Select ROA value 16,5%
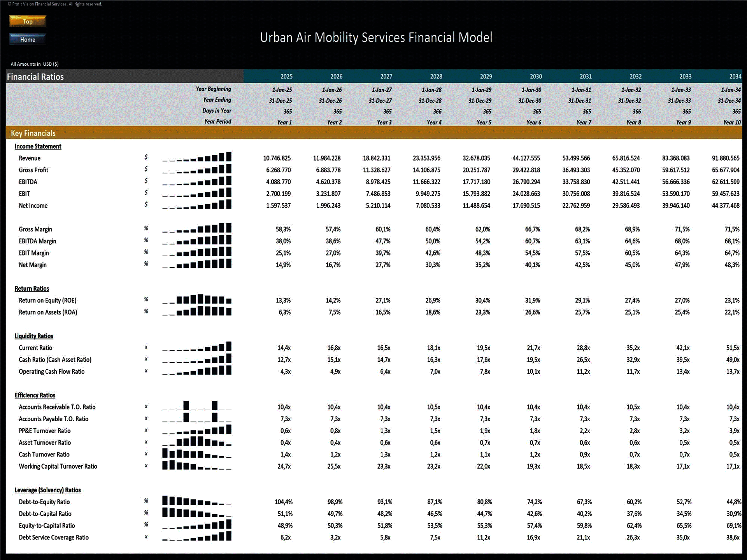The width and height of the screenshot is (747, 560). click(383, 312)
